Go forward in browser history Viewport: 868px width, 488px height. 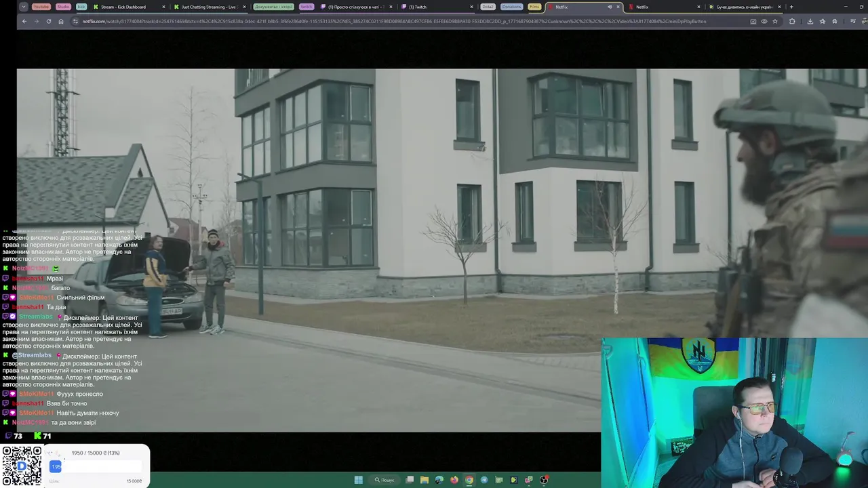pos(37,21)
